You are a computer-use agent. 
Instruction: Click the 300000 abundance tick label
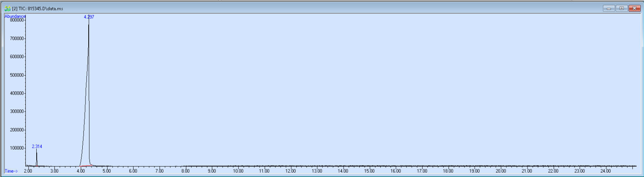pos(17,112)
